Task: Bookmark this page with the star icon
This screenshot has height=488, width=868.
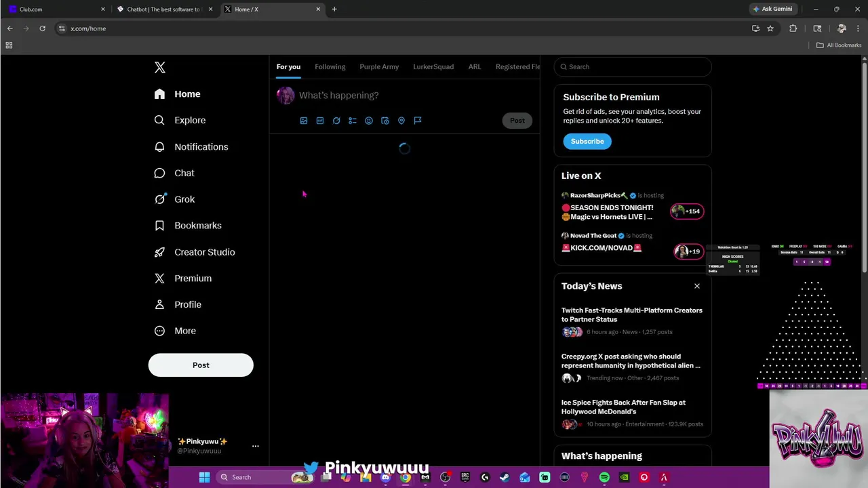Action: pos(770,28)
